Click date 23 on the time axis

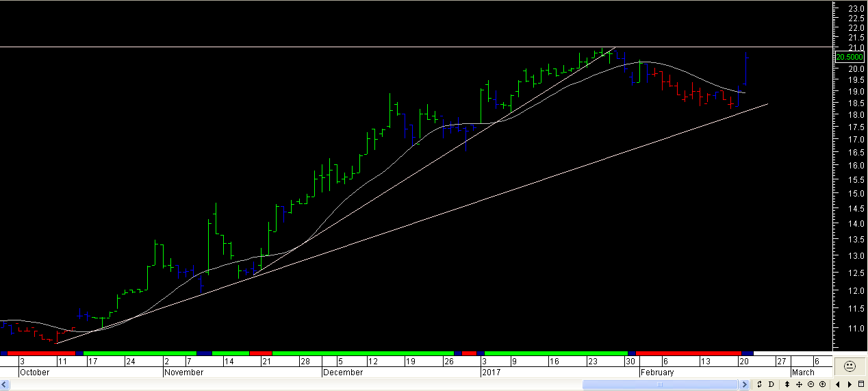click(x=592, y=361)
